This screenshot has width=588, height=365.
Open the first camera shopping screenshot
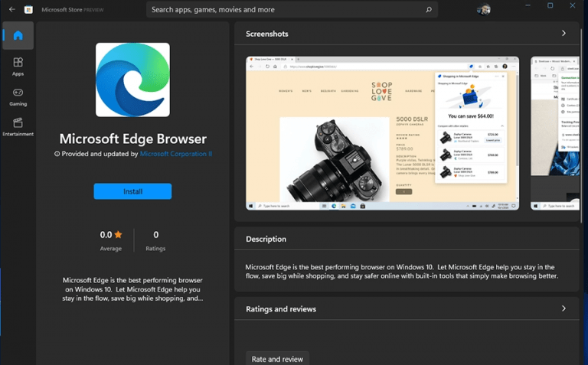click(383, 133)
